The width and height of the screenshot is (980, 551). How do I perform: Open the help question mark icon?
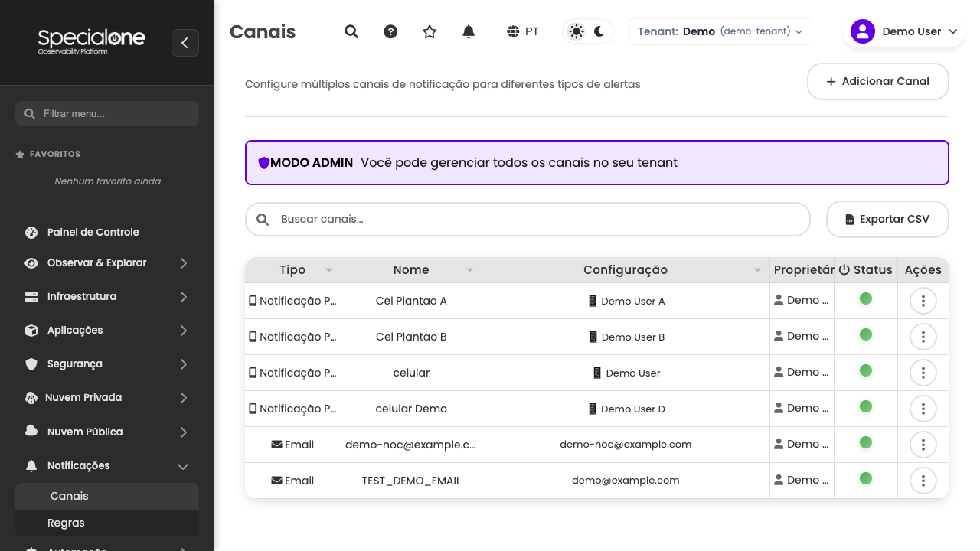click(390, 31)
